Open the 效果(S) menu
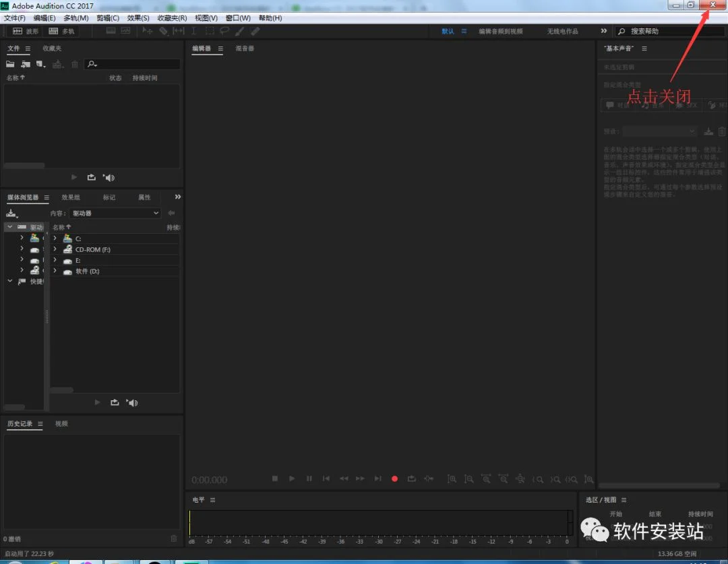This screenshot has height=564, width=728. tap(138, 18)
